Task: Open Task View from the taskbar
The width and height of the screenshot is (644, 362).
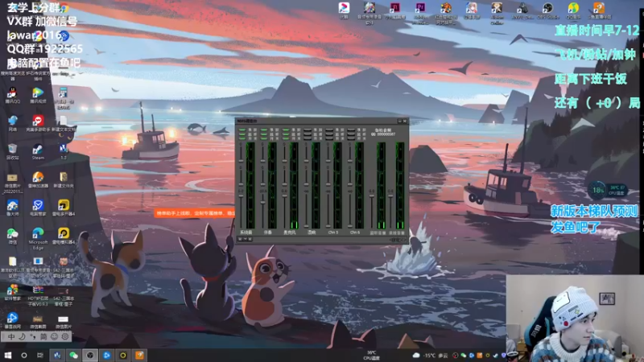Action: coord(39,355)
